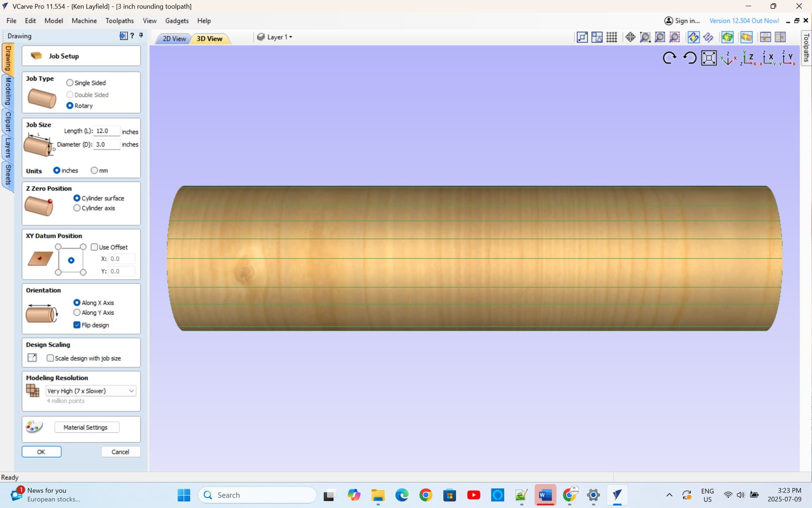Open the Modeling Resolution dropdown
The image size is (812, 508).
click(91, 391)
